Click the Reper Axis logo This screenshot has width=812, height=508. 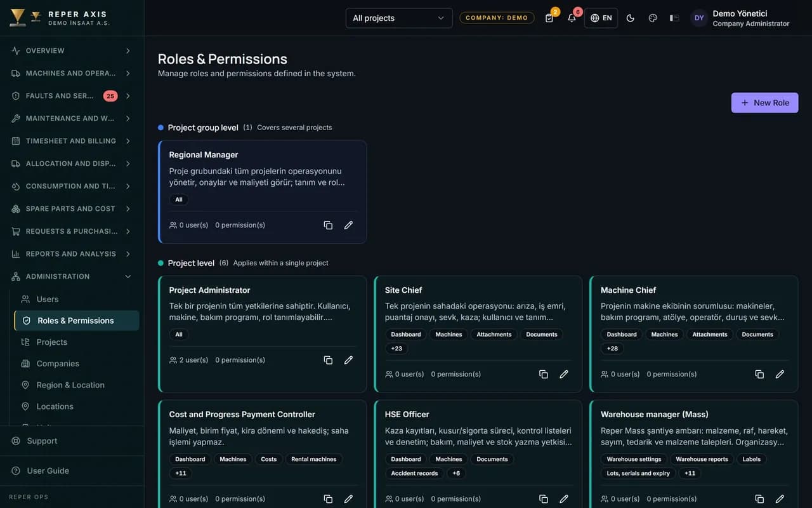pyautogui.click(x=60, y=18)
